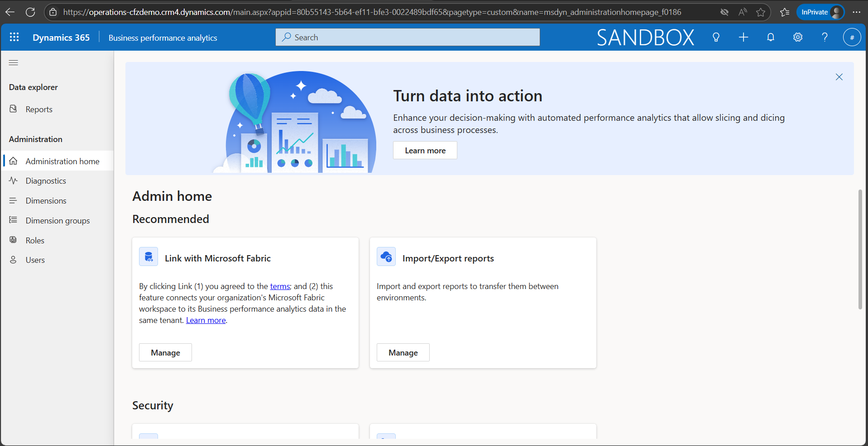The height and width of the screenshot is (446, 868).
Task: Open the user account circle
Action: 851,37
